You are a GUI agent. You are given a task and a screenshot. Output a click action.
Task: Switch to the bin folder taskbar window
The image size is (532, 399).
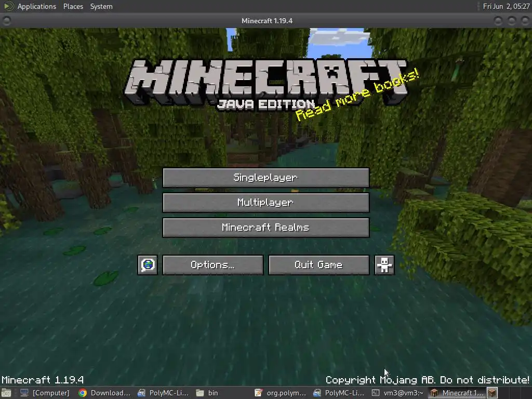pos(207,393)
